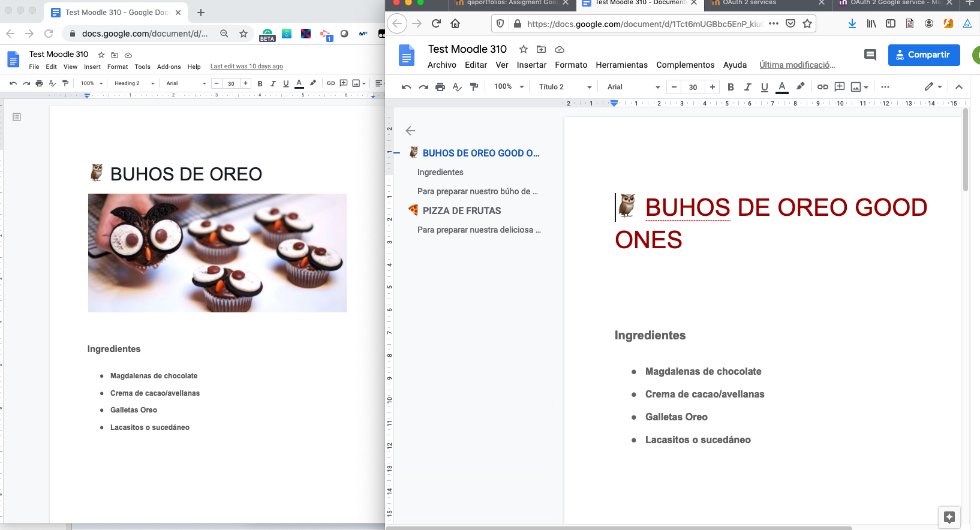Screen dimensions: 980x530
Task: Click the font size field showing 30 right window
Action: (x=693, y=87)
